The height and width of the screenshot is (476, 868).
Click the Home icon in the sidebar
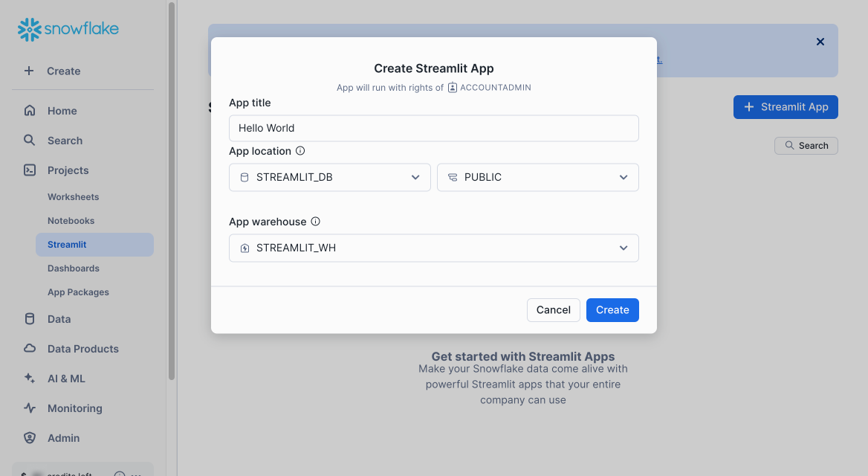click(29, 110)
